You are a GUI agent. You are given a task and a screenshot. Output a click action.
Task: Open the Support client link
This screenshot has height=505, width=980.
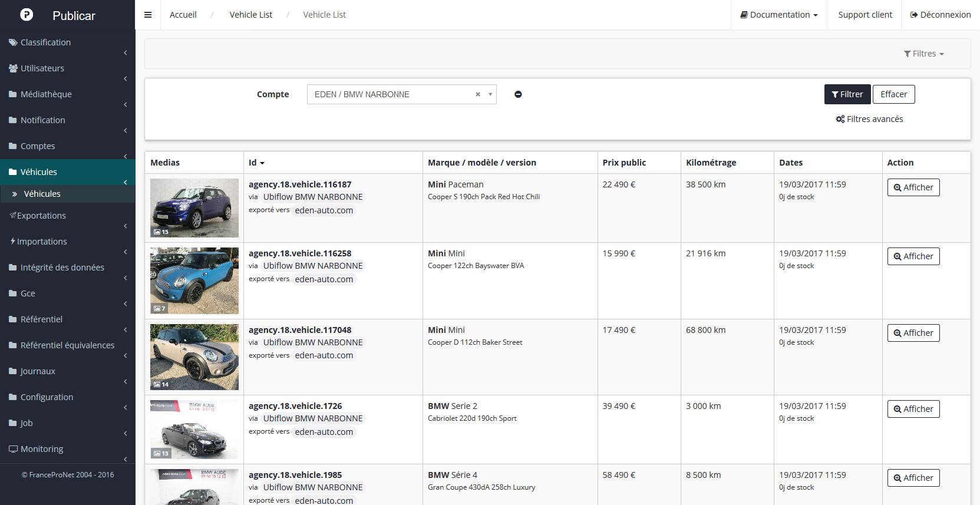865,15
